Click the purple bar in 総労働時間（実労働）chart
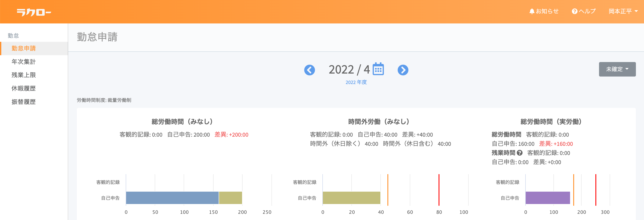The height and width of the screenshot is (220, 644). (548, 198)
